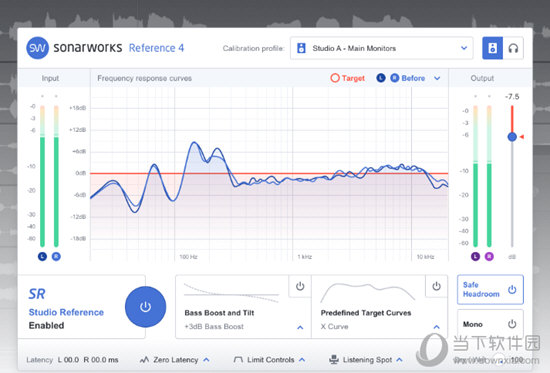Click the Target legend label

[x=353, y=78]
